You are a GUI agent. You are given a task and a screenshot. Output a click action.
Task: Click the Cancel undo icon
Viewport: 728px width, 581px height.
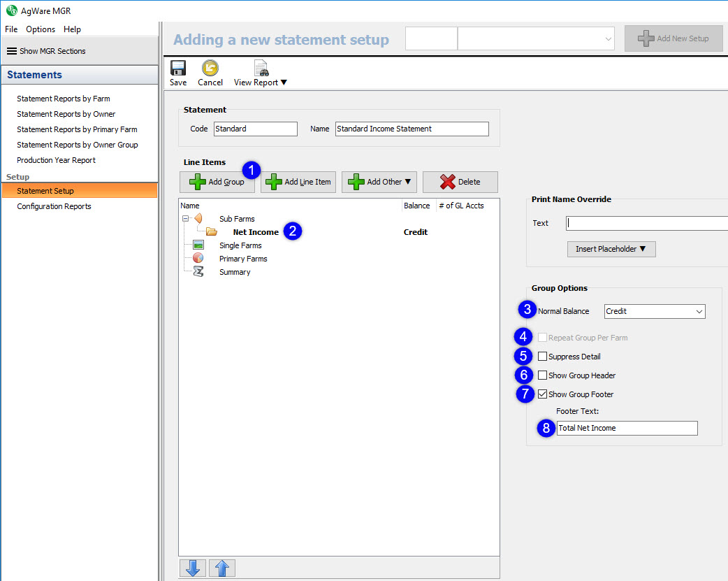pos(210,69)
